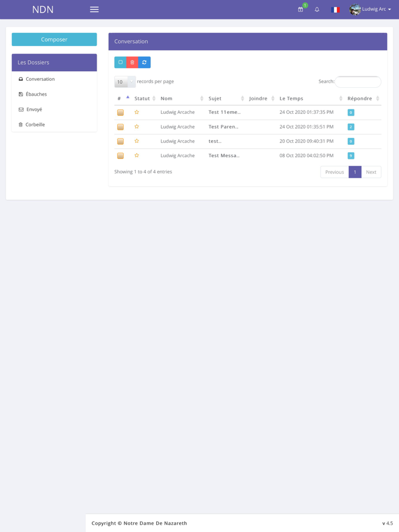Click the blue refresh icon
This screenshot has width=399, height=532.
coord(145,62)
